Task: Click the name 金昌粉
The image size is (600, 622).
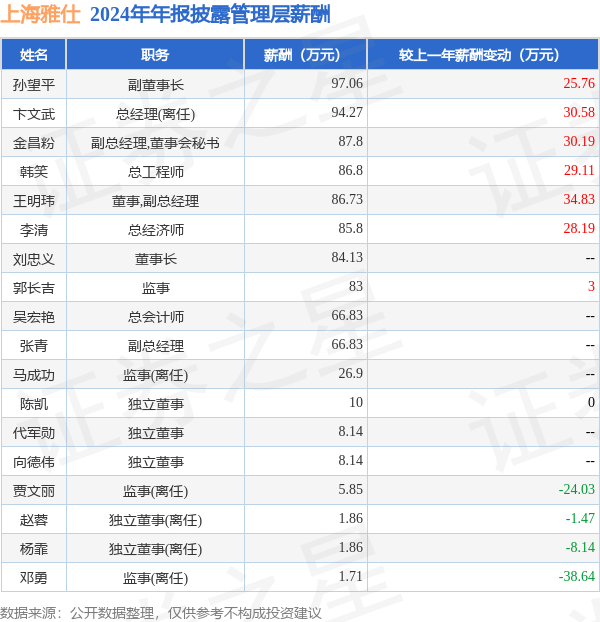Action: click(34, 143)
